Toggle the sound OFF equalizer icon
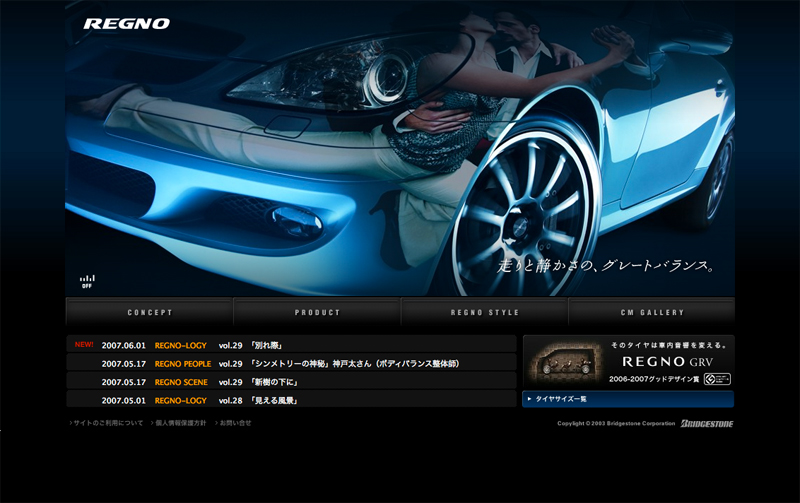 pos(87,281)
